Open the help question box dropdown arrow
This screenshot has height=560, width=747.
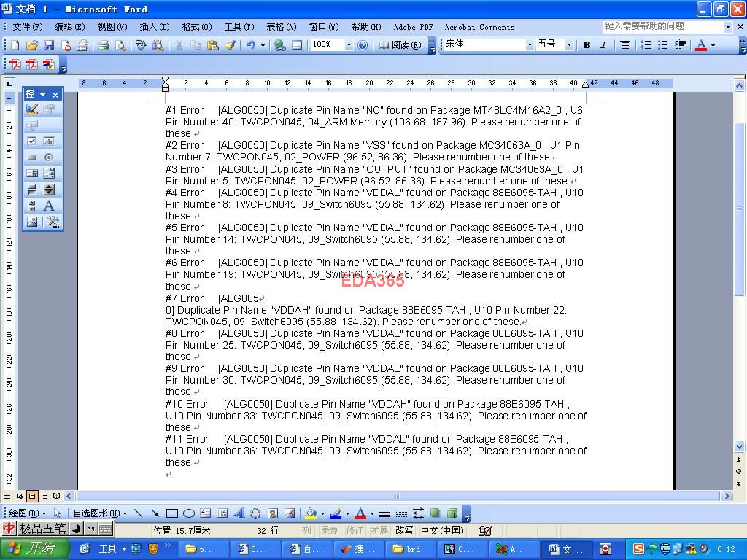727,27
